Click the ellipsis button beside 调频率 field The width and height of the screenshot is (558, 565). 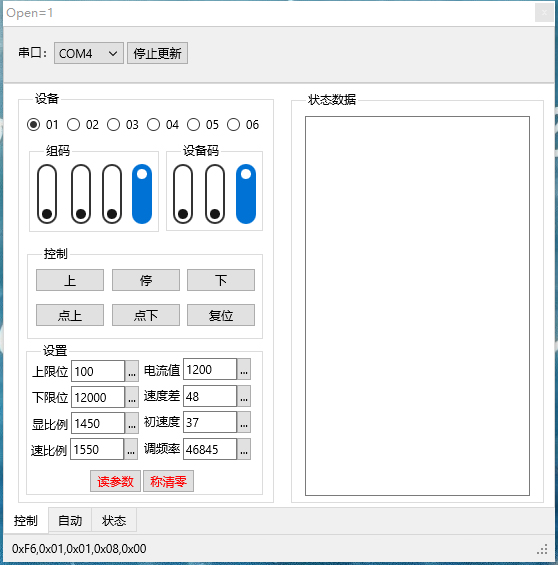(244, 449)
